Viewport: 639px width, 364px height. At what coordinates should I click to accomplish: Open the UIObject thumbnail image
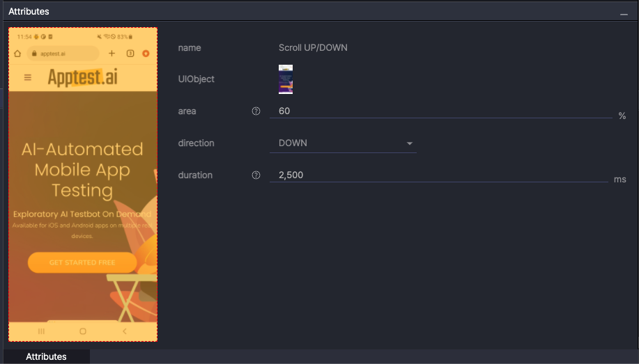(286, 79)
